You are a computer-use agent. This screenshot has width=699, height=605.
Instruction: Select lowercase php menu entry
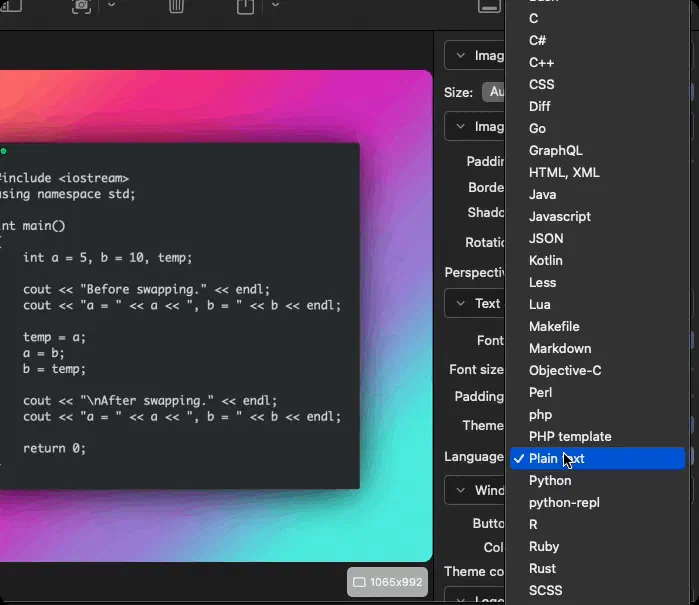(597, 414)
